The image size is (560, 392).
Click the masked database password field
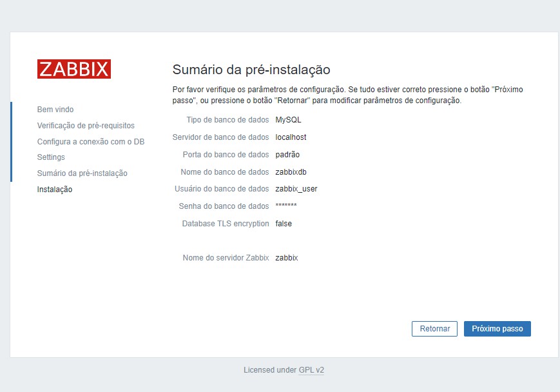(x=286, y=206)
